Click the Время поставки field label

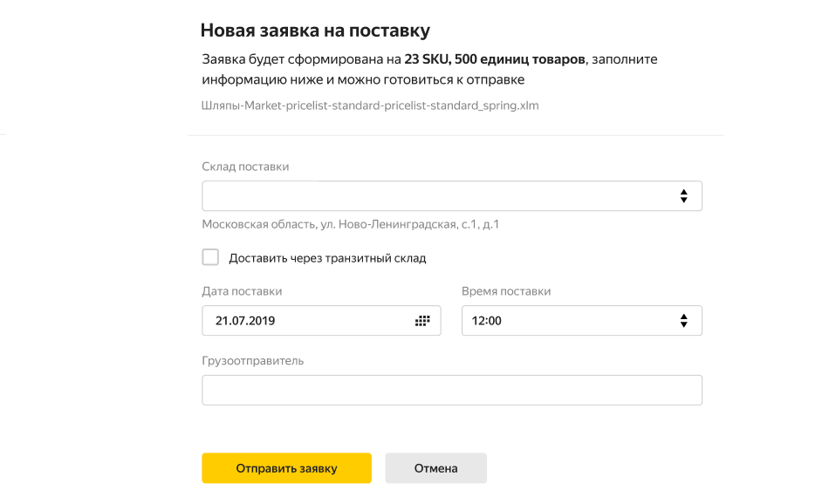[x=506, y=291]
